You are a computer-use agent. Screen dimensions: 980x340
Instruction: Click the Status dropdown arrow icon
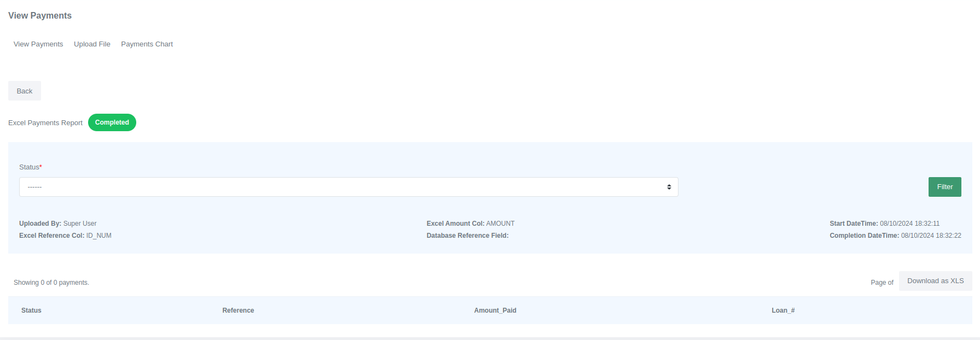pos(669,187)
